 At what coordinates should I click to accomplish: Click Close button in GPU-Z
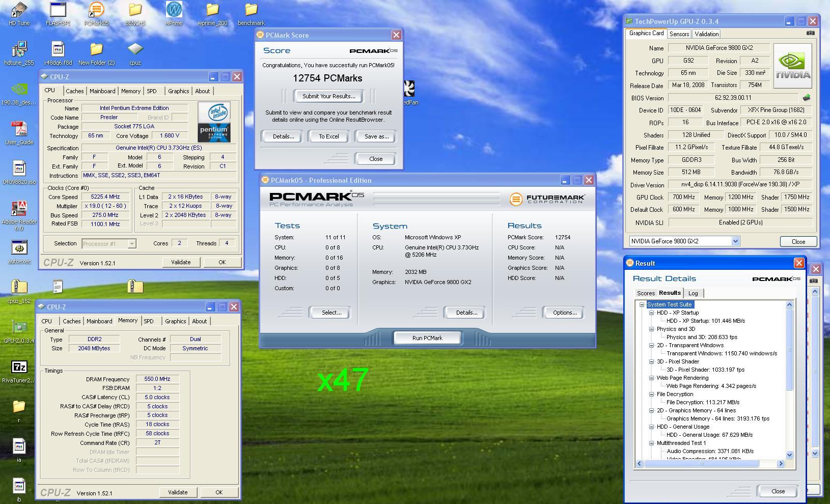[798, 242]
